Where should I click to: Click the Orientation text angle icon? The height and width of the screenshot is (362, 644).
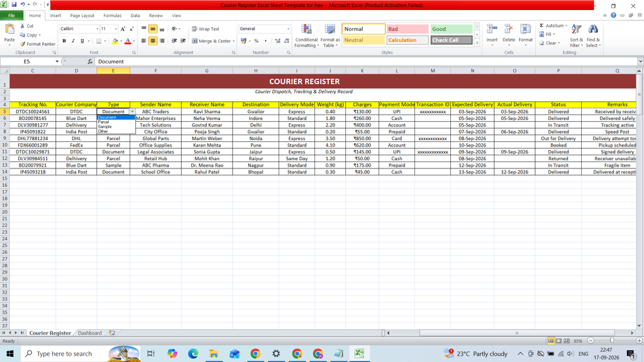(174, 29)
